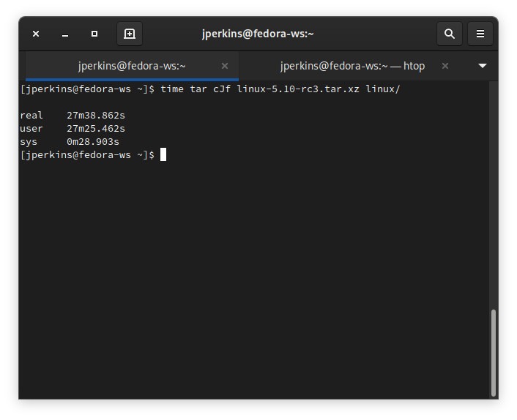Click the terminal scrollbar handle
Viewport: 517px width, 420px height.
pyautogui.click(x=494, y=353)
